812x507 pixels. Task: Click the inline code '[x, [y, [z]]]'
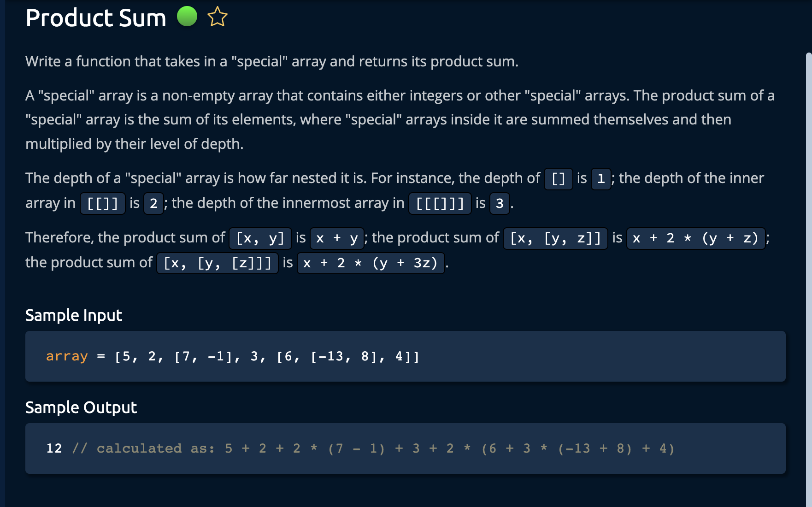(218, 263)
